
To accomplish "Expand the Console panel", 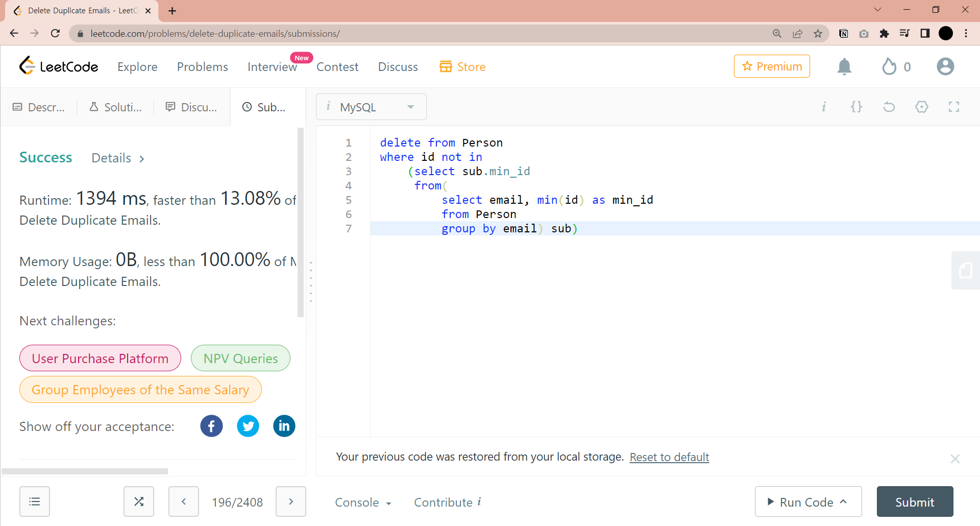I will coord(363,503).
